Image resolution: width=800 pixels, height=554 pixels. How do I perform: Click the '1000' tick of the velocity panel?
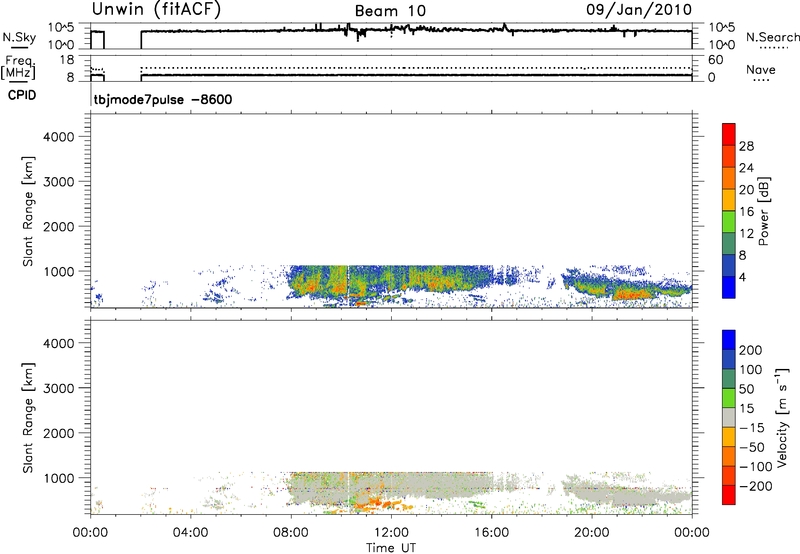point(58,478)
